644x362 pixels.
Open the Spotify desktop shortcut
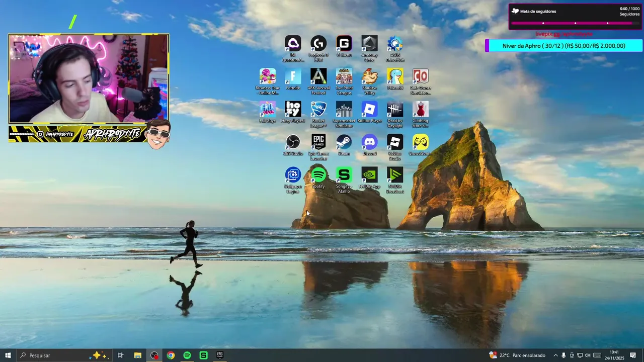point(318,177)
